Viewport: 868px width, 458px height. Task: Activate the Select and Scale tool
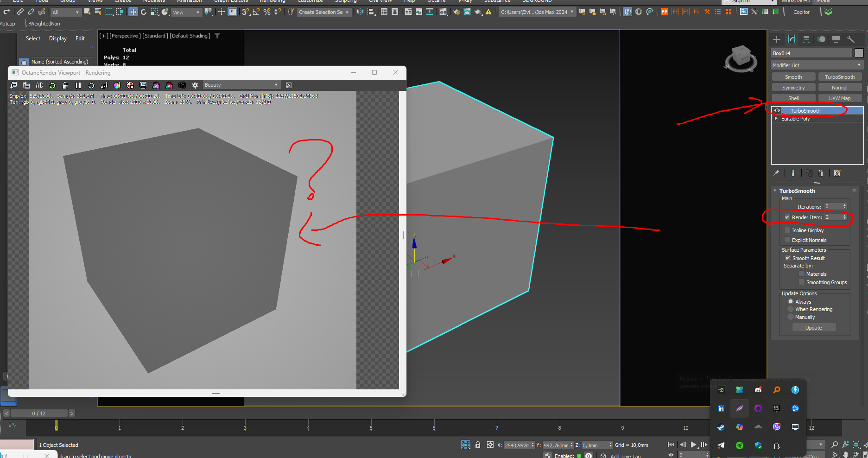tap(154, 12)
